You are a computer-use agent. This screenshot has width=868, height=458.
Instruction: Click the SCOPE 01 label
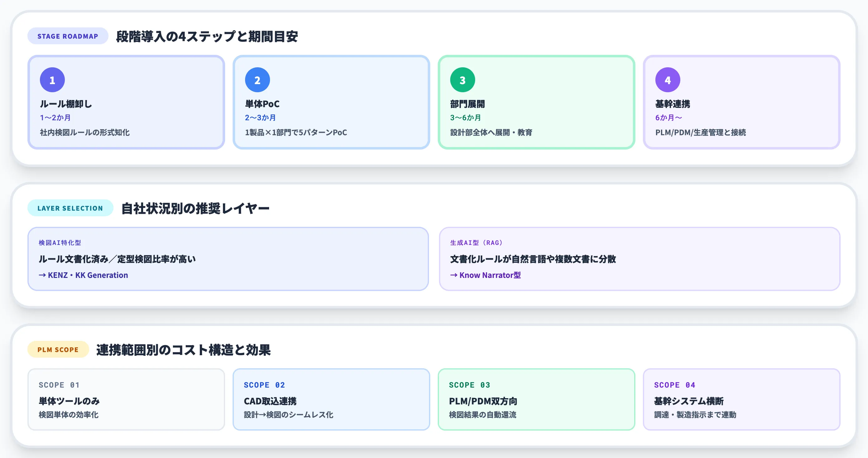click(x=59, y=385)
